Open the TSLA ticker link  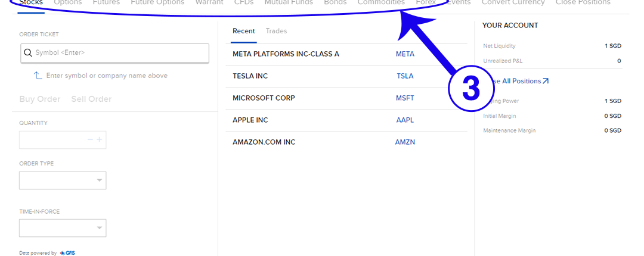point(405,76)
